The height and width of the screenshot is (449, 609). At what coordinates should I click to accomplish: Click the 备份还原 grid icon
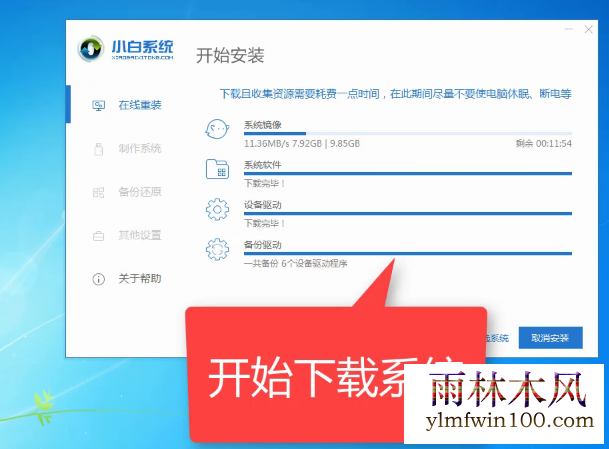coord(99,192)
